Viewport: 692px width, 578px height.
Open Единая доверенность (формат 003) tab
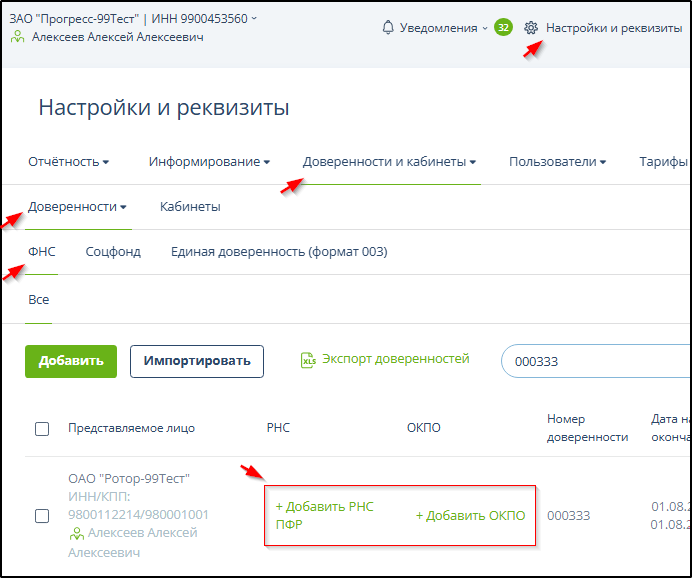coord(279,252)
